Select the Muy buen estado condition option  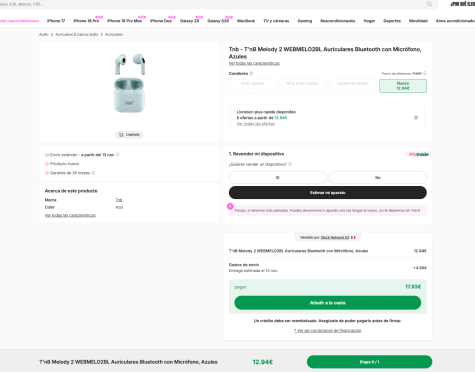[x=303, y=86]
